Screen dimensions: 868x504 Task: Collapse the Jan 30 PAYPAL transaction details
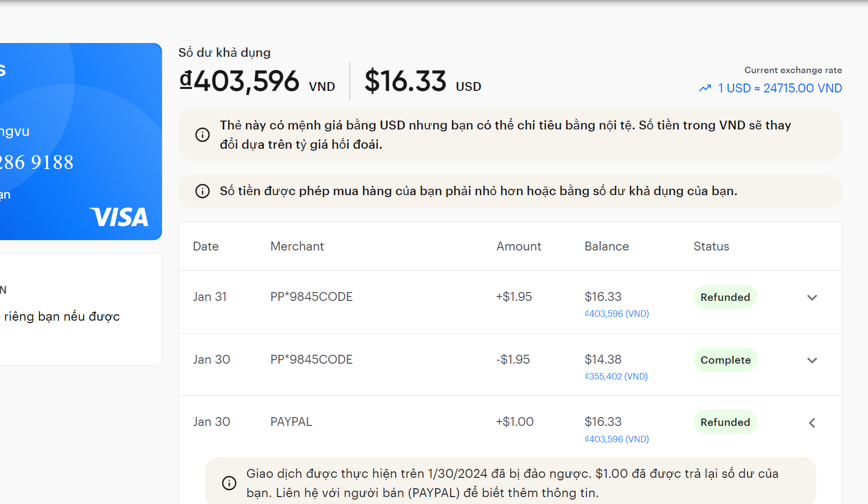point(812,423)
